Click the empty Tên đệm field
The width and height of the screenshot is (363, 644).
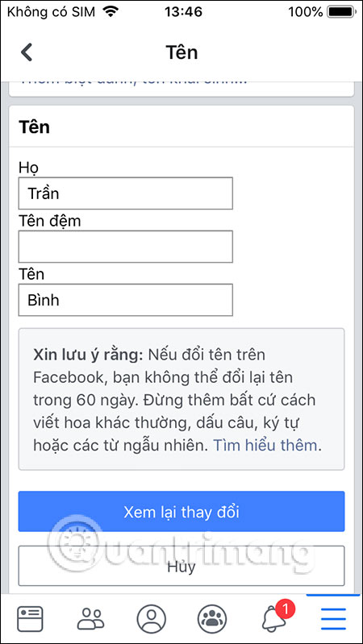pos(125,247)
